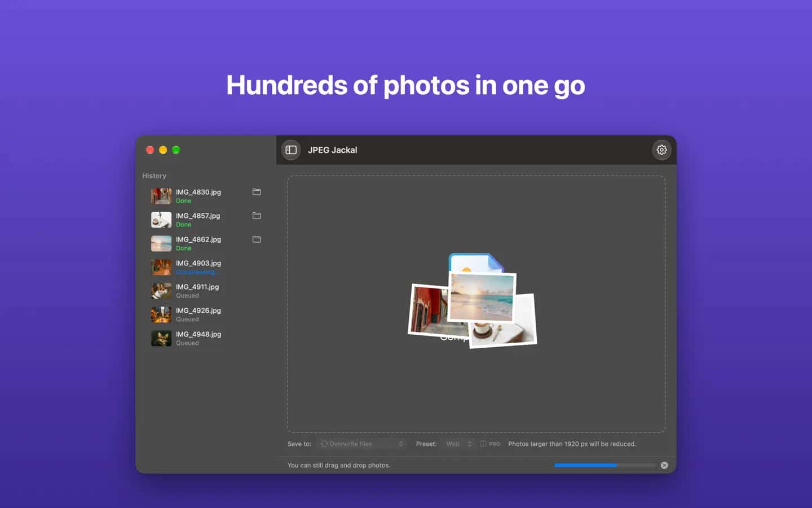Screen dimensions: 812x508
Task: Click the IMG_4948.jpg file name
Action: (x=198, y=334)
